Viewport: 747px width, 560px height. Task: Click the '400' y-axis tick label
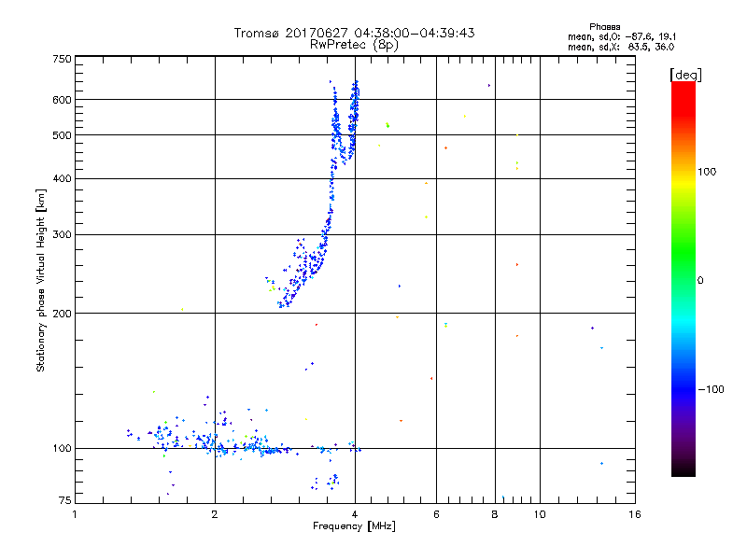click(62, 178)
